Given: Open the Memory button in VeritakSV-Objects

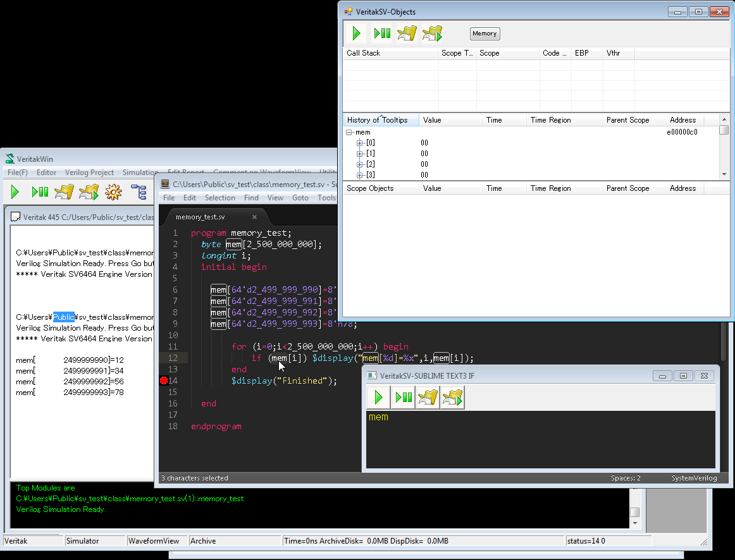Looking at the screenshot, I should tap(485, 33).
